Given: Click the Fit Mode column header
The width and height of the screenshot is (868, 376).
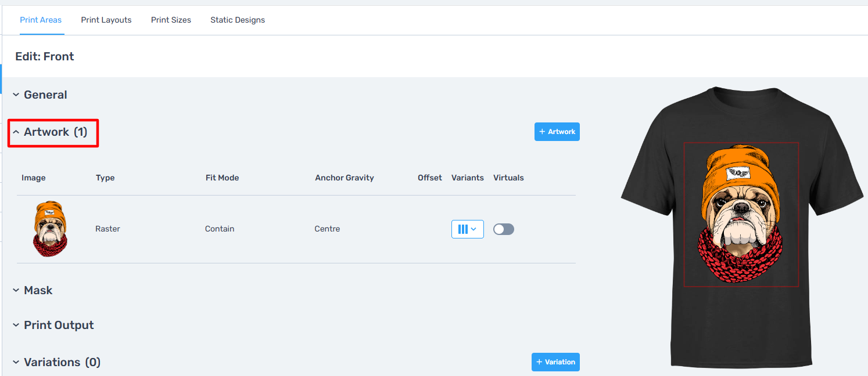Looking at the screenshot, I should pos(222,178).
